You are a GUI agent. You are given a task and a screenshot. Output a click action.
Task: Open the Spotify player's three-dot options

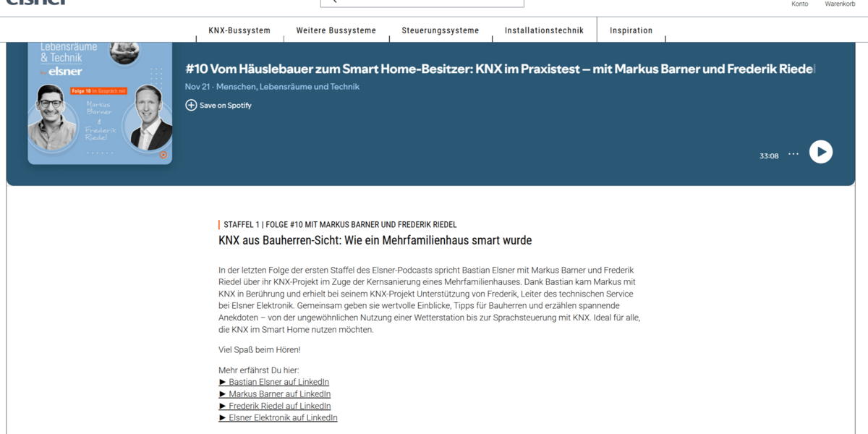tap(793, 154)
